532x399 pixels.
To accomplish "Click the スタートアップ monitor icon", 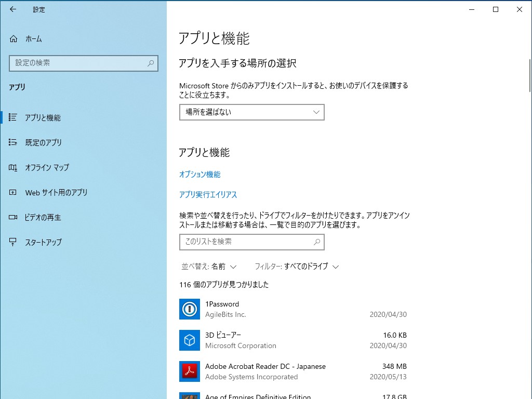I will coord(12,242).
